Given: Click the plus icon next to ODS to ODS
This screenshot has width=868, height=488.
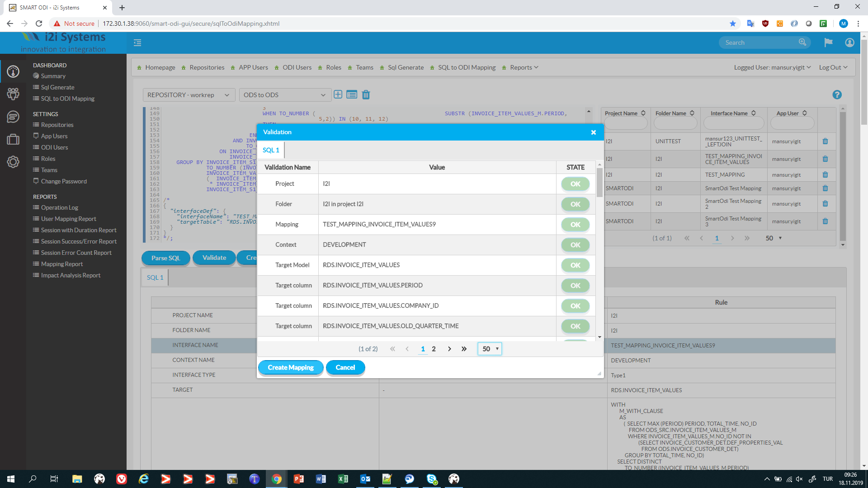Looking at the screenshot, I should tap(338, 94).
